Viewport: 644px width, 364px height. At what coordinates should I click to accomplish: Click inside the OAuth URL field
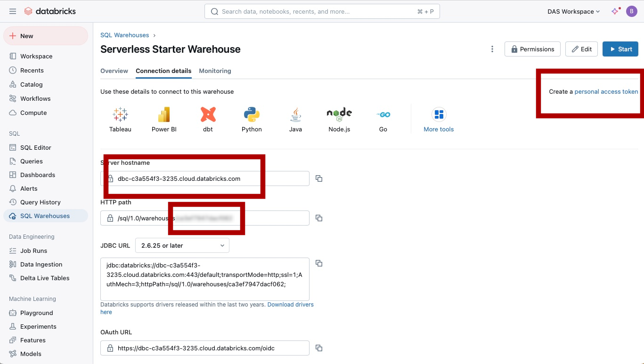205,348
